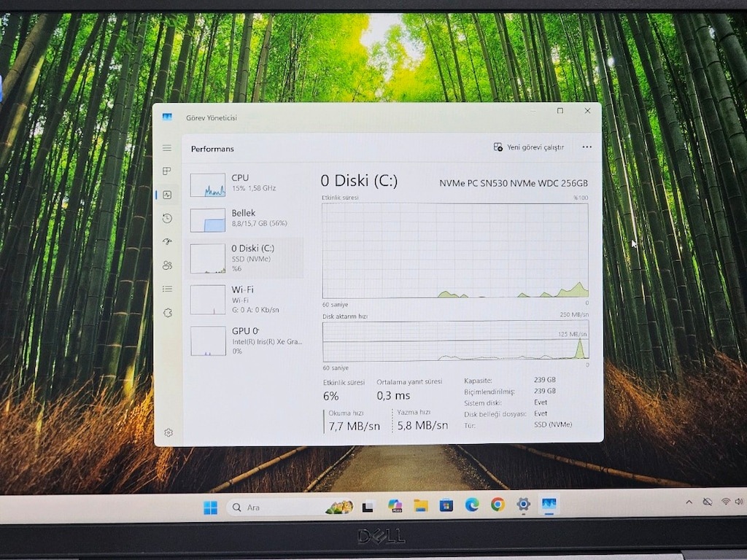This screenshot has width=747, height=560.
Task: Click the Kapasite 239 GB value
Action: (x=544, y=380)
